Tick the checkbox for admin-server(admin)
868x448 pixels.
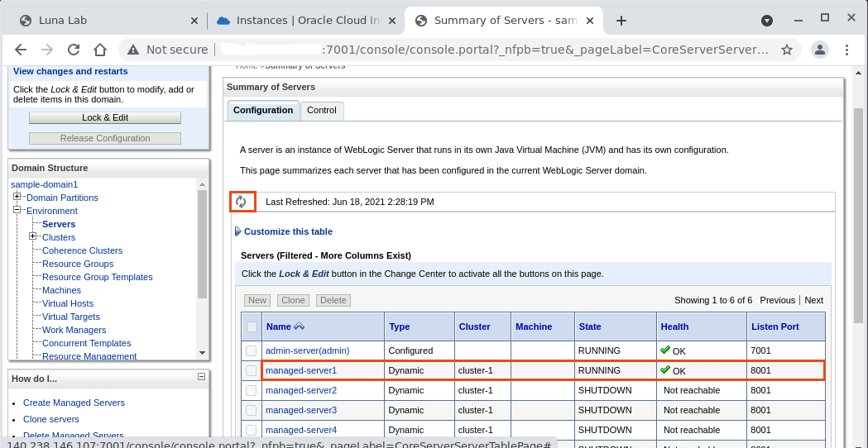click(252, 350)
